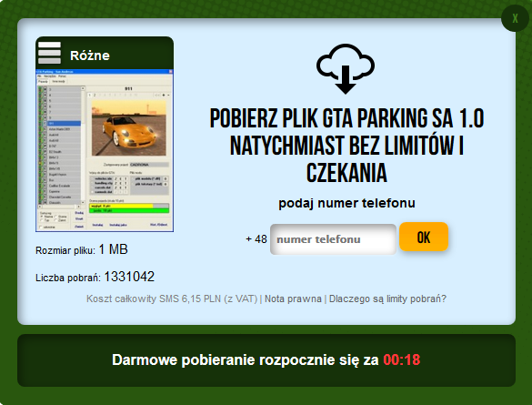Click the +48 country code prefix
The image size is (532, 405).
(256, 239)
